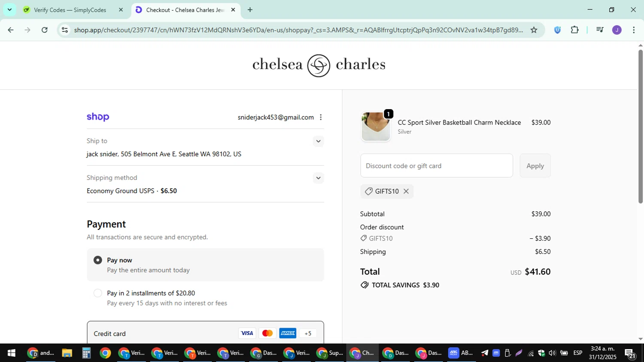Open the notification center icon
The width and height of the screenshot is (644, 362).
pos(630,353)
